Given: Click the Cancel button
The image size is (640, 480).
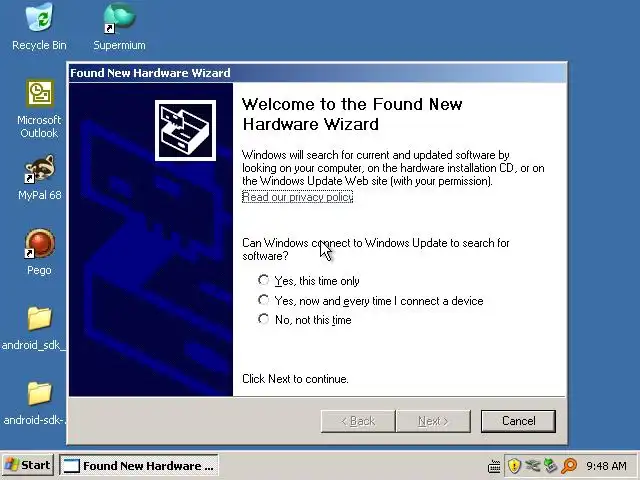Looking at the screenshot, I should coord(518,421).
